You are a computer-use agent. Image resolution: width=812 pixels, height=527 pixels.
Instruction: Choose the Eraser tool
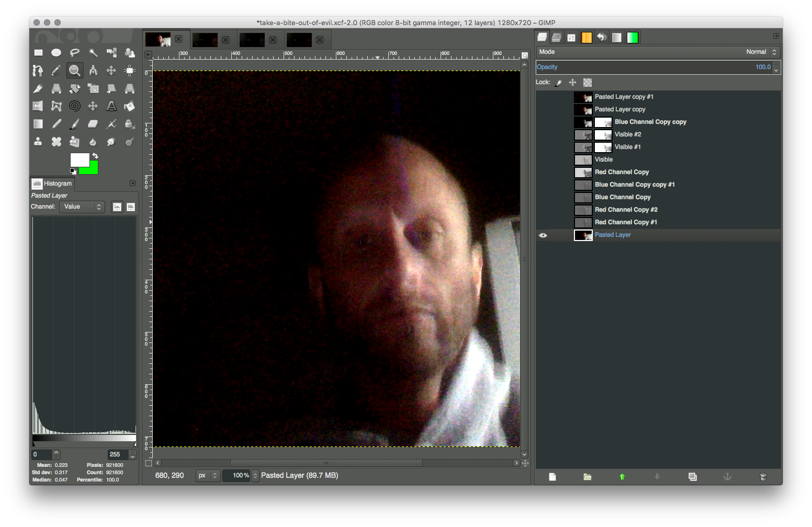(93, 124)
